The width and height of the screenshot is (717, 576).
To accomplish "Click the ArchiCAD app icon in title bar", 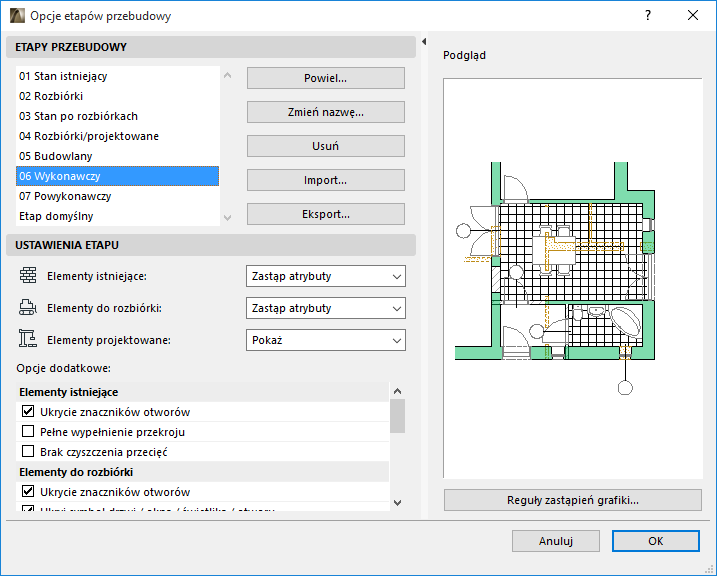I will (x=17, y=16).
